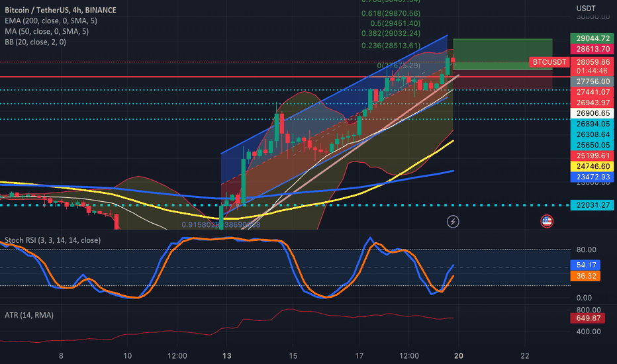The image size is (617, 364).
Task: Select the Stoch RSI (3, 3, 14, 14, close) legend
Action: [52, 240]
